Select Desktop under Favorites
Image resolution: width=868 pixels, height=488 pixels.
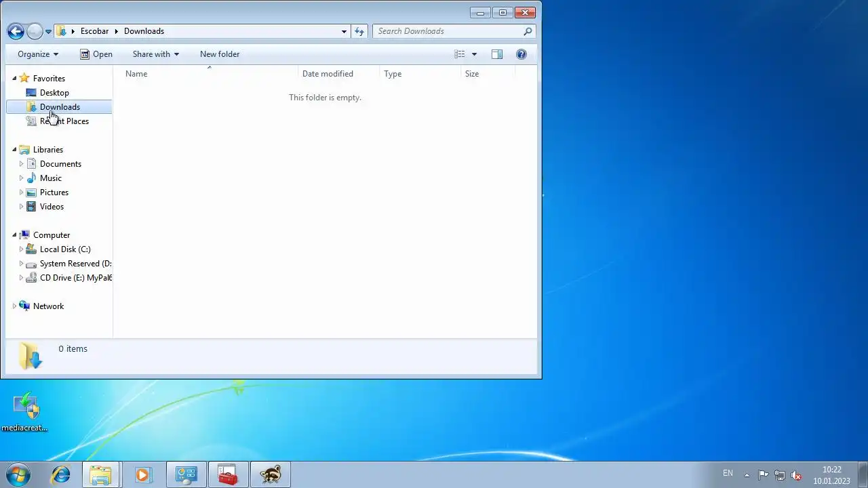54,93
